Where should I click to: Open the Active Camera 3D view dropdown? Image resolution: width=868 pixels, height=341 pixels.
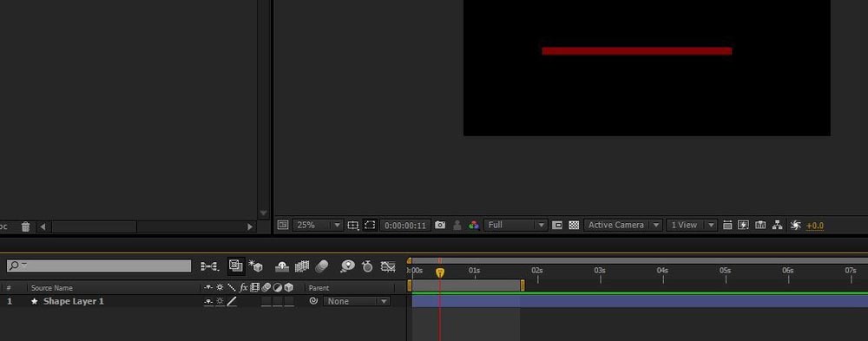(622, 225)
